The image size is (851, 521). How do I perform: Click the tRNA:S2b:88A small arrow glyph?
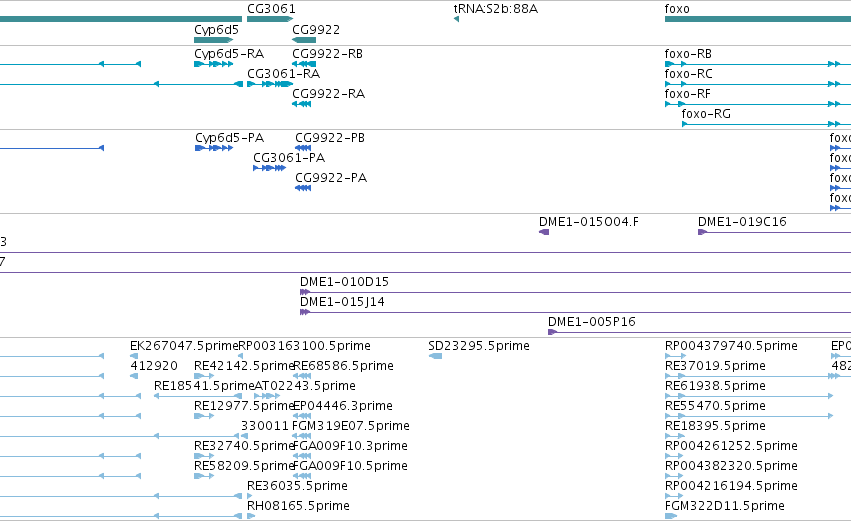pos(456,20)
